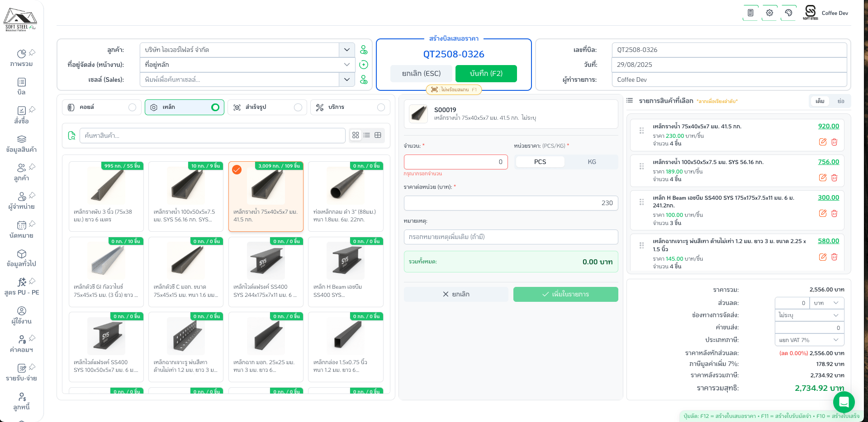Image resolution: width=868 pixels, height=422 pixels.
Task: Switch product view to table icon
Action: click(x=378, y=135)
